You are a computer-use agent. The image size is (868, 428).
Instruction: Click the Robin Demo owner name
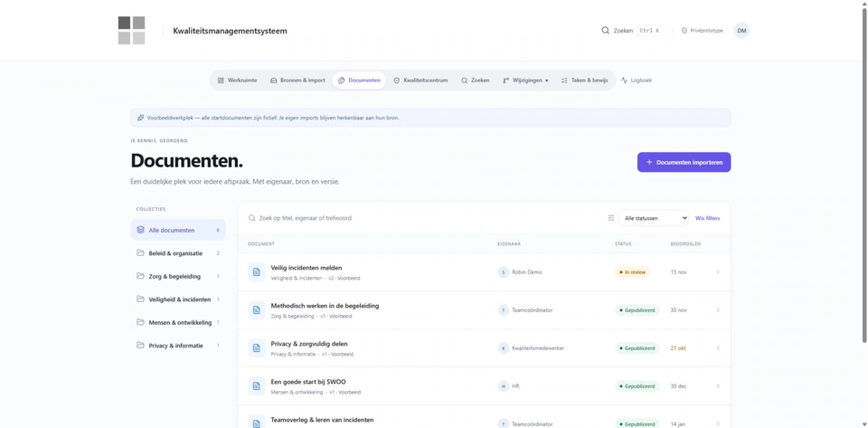click(x=527, y=272)
